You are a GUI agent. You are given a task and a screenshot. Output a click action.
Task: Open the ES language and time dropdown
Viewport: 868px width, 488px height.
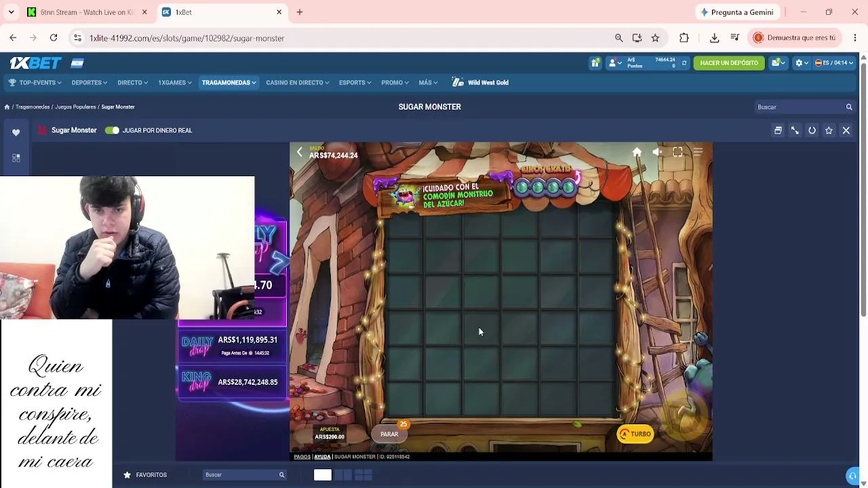[834, 63]
